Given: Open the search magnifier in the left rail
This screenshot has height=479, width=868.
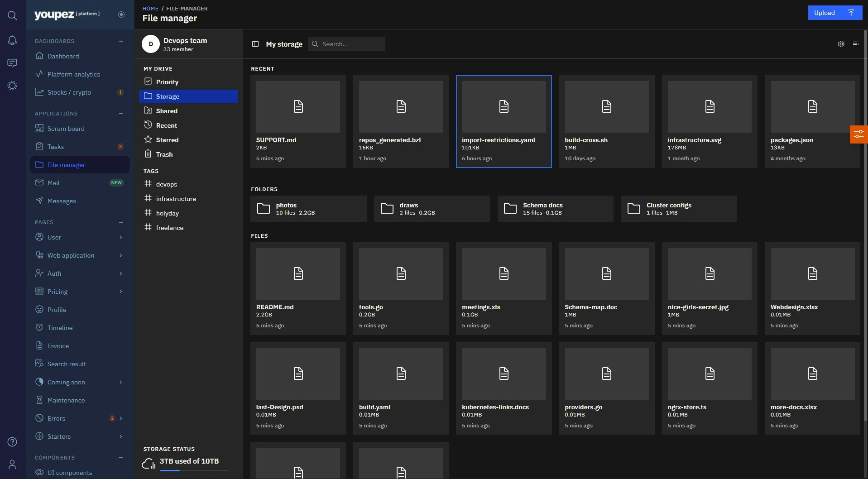Looking at the screenshot, I should [x=12, y=15].
